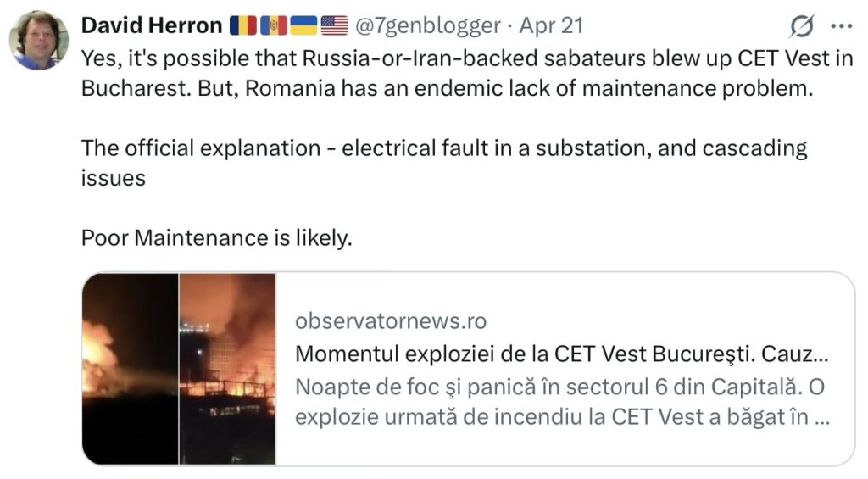Open David Herron's profile avatar photo
This screenshot has height=479, width=868.
click(38, 40)
